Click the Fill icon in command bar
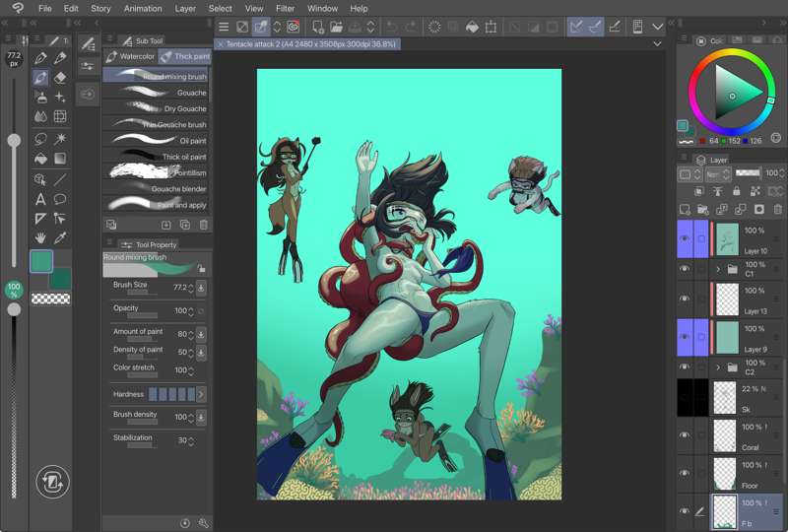 [x=472, y=27]
